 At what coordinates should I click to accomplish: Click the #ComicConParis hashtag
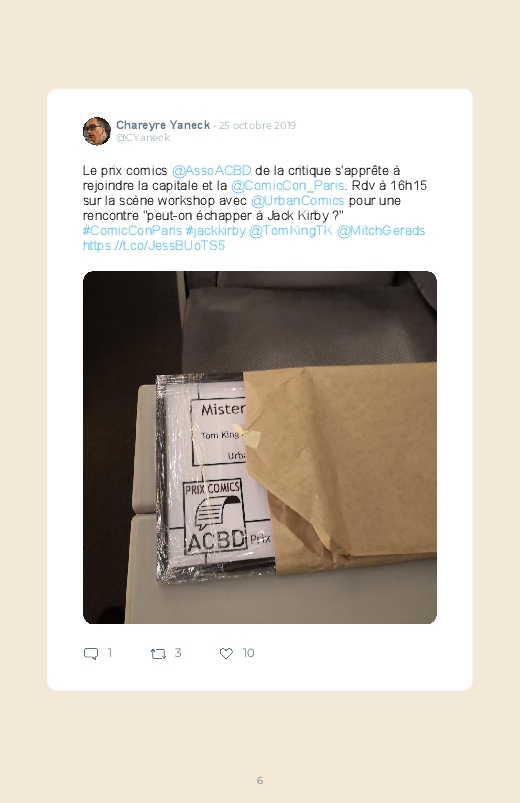pos(132,230)
